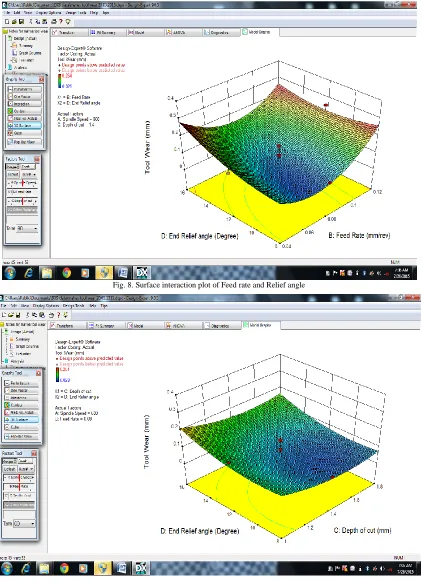This screenshot has height=583, width=422.
Task: Click Windows Start orb in bottom-most taskbar
Action: point(7,568)
